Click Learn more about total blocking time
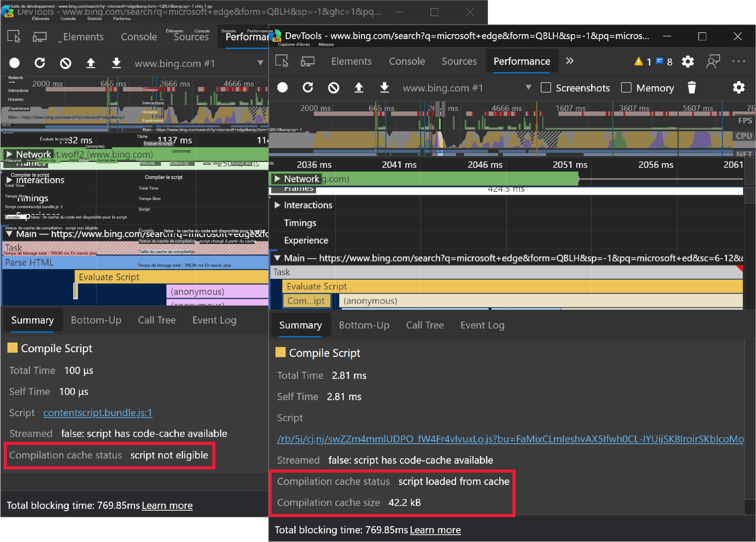This screenshot has width=756, height=542. (435, 530)
